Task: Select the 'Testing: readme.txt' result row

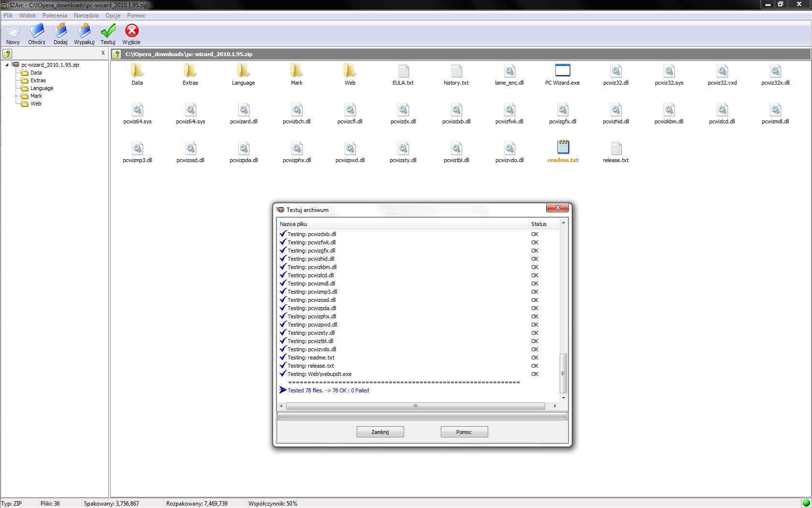Action: pyautogui.click(x=419, y=358)
